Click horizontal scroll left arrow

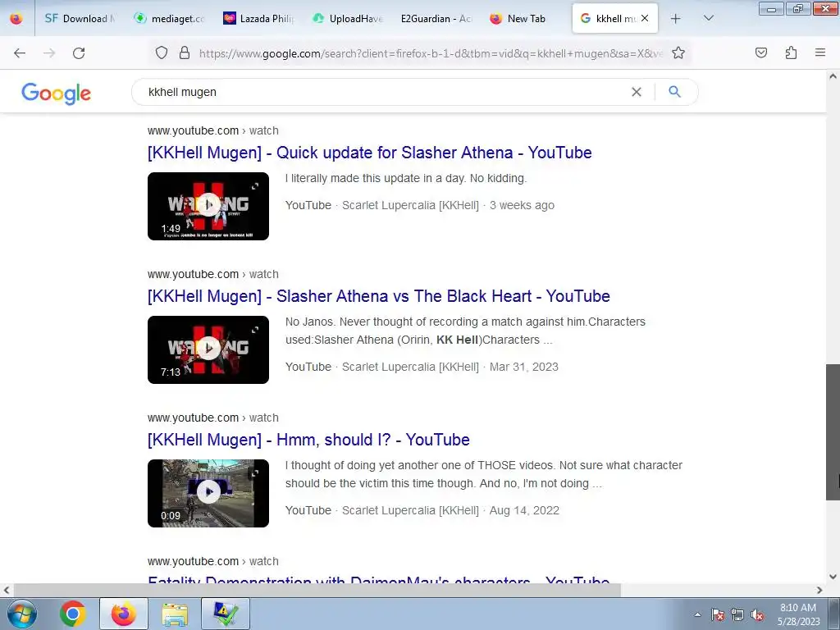(6, 590)
